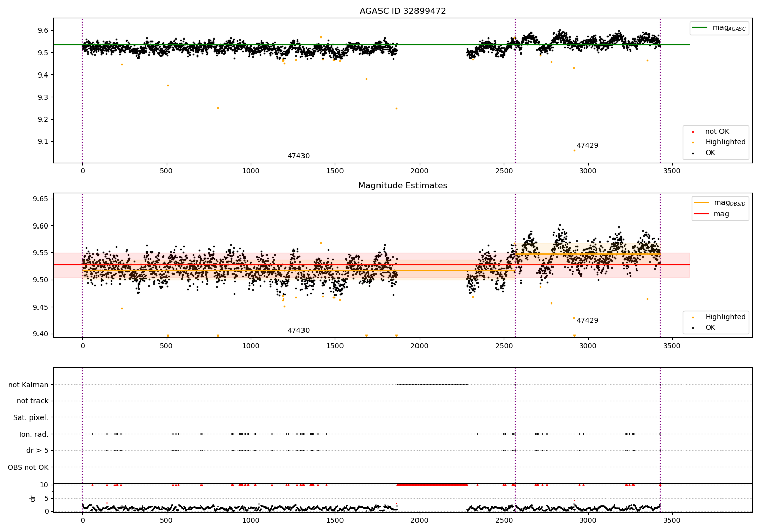Click the '9.40' y-axis tick in middle plot
This screenshot has height=532, width=760.
point(41,334)
